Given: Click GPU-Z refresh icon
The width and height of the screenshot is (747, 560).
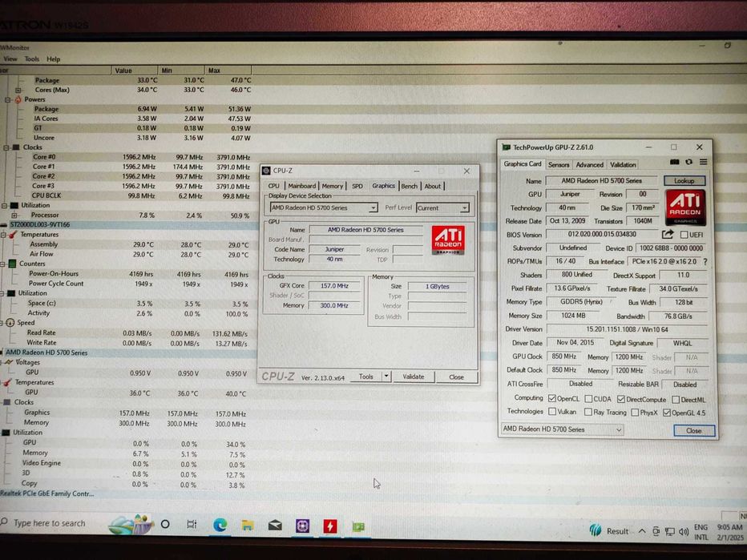Looking at the screenshot, I should pos(688,163).
